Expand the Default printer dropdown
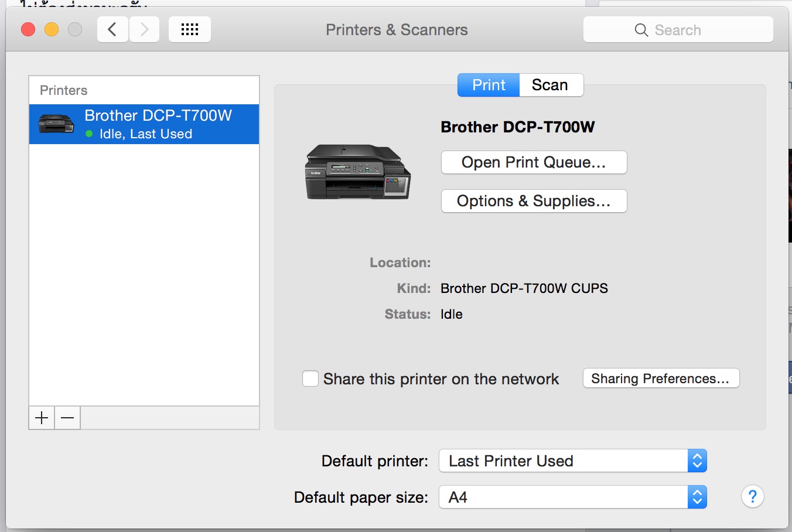 (x=697, y=461)
